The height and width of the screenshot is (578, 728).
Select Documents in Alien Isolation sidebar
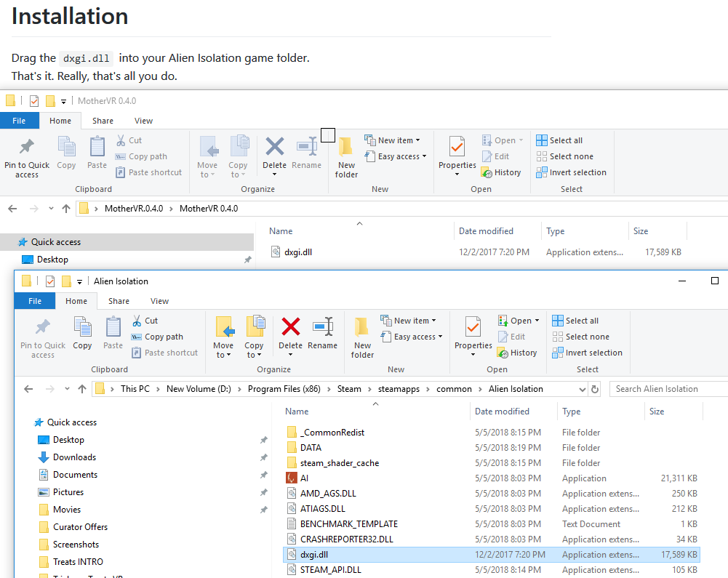(75, 475)
